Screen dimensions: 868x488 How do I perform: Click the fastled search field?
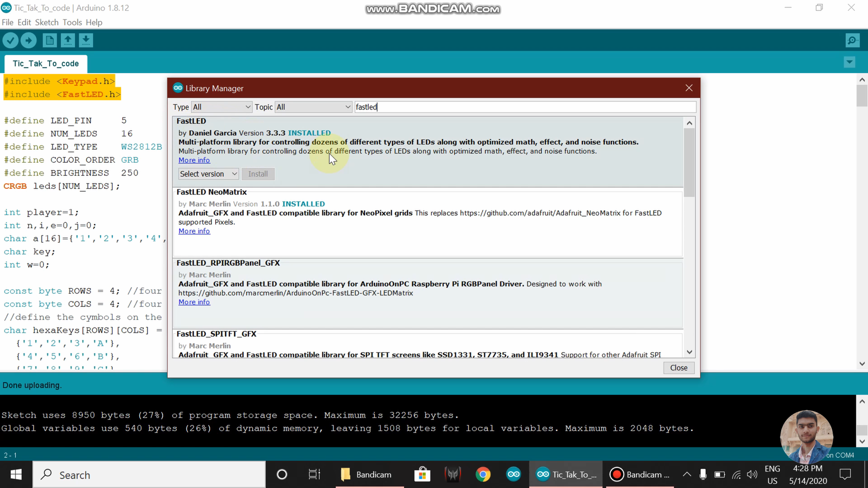click(525, 107)
